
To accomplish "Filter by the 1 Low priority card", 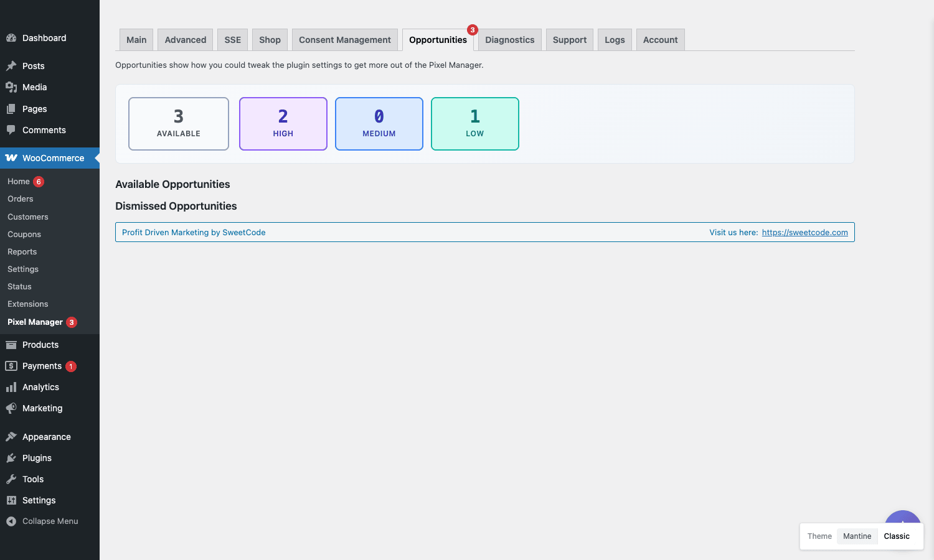I will coord(475,124).
